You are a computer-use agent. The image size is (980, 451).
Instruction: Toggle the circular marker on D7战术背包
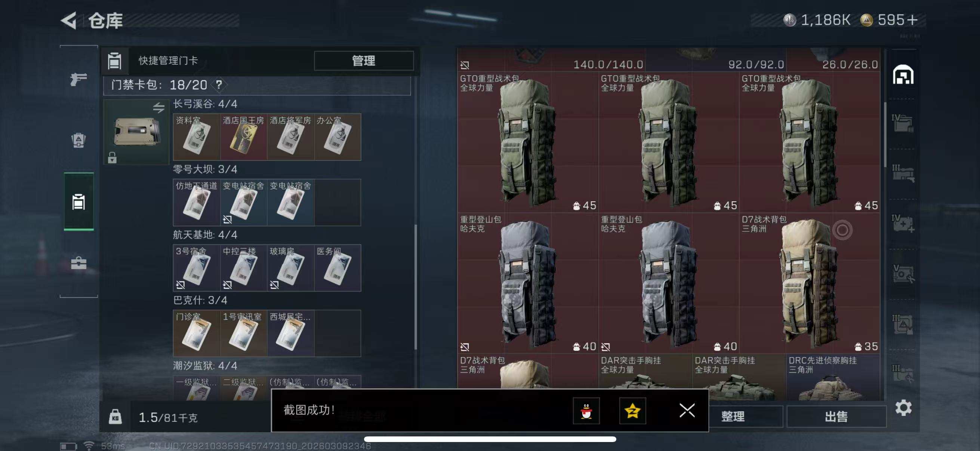pyautogui.click(x=842, y=230)
